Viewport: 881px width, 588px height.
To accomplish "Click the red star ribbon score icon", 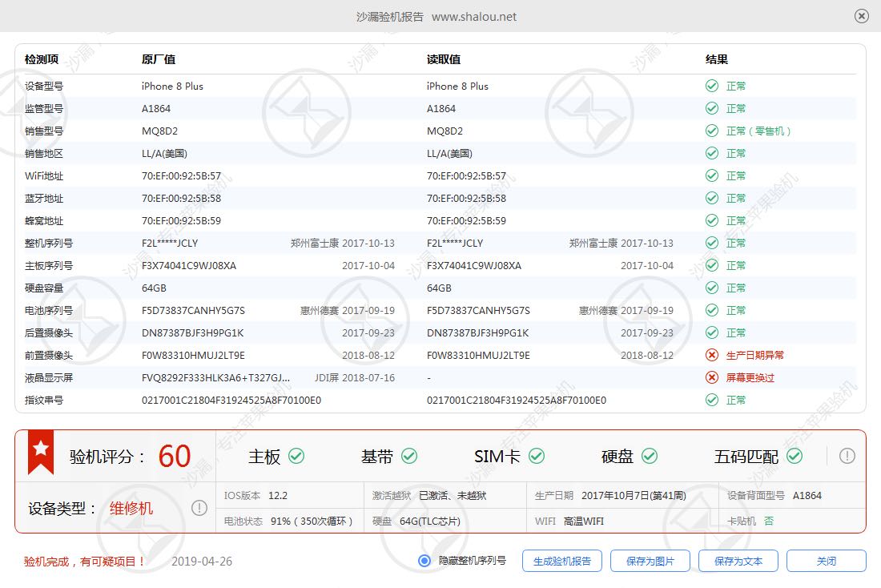I will click(41, 451).
